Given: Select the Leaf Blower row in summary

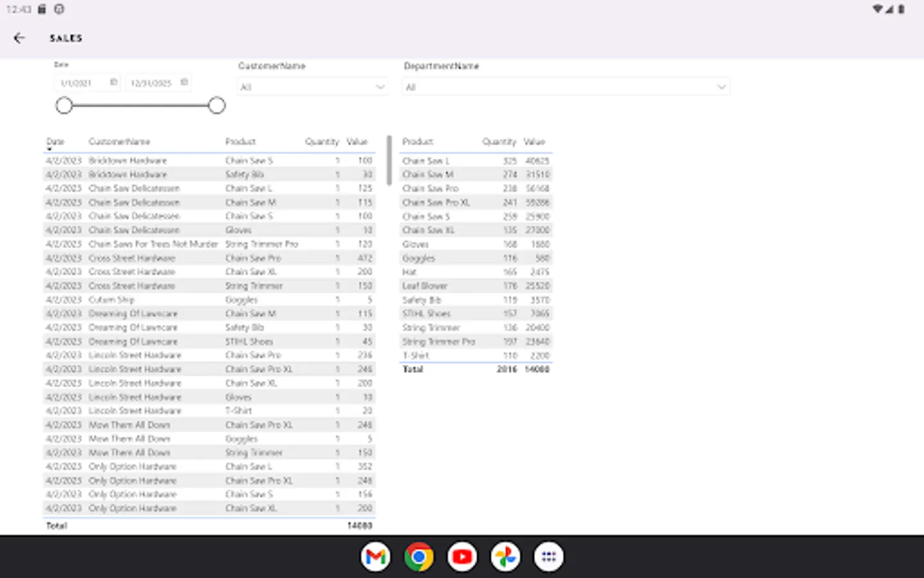Looking at the screenshot, I should tap(425, 286).
